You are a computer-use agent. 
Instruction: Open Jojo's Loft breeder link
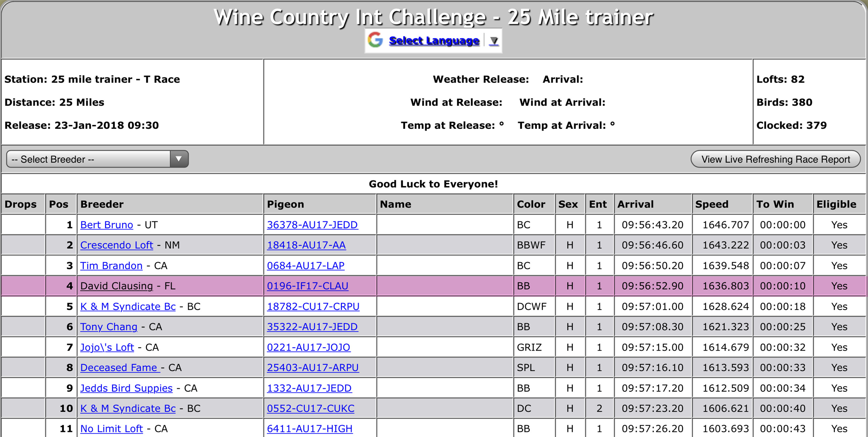click(107, 347)
